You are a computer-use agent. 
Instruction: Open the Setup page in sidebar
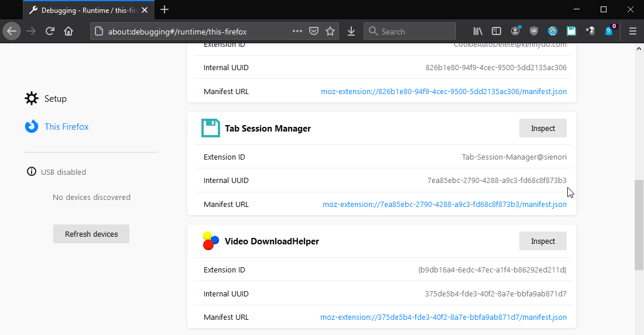(x=55, y=98)
